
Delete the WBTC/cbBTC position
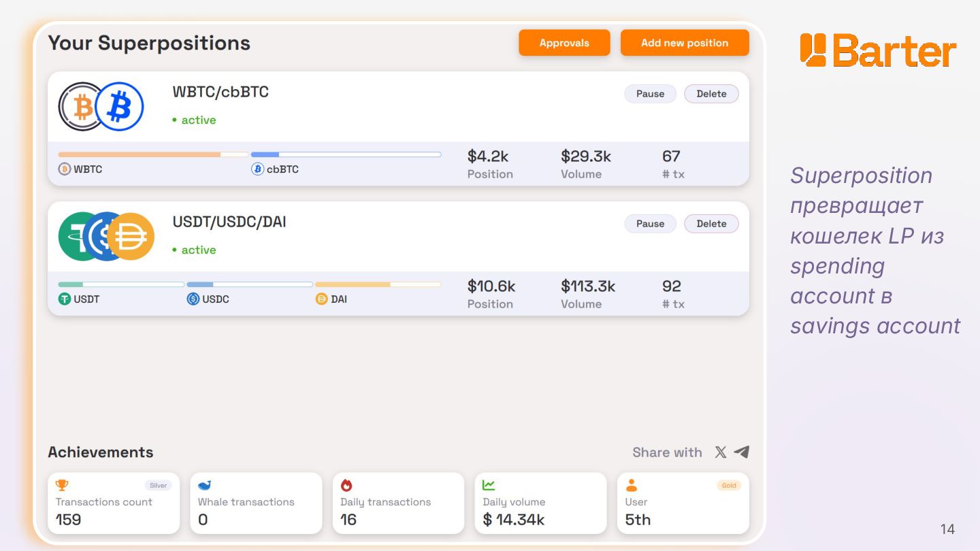point(711,94)
